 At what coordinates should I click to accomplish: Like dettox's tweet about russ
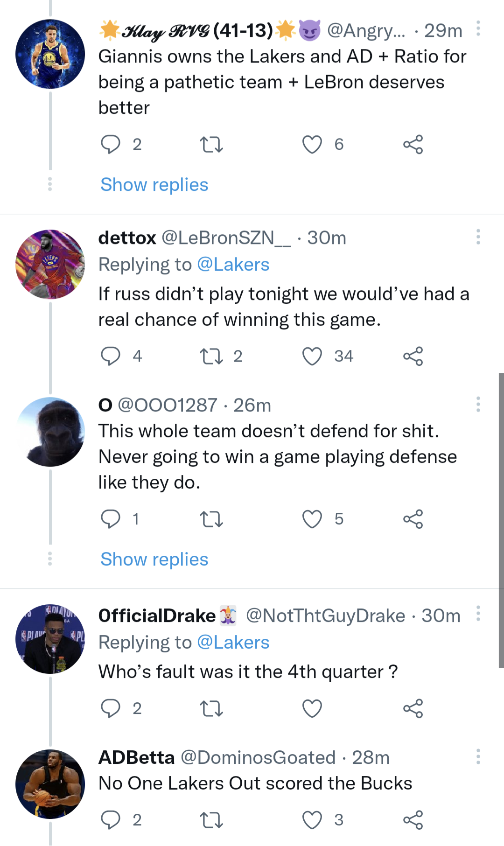[312, 357]
